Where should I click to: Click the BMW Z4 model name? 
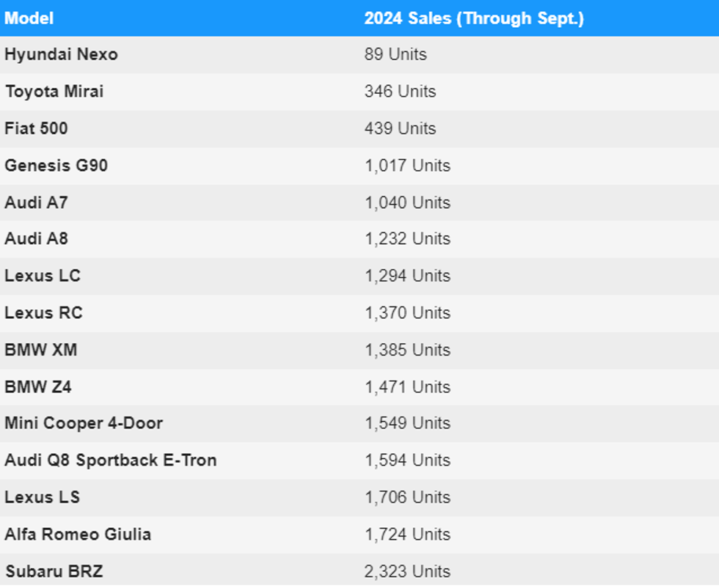[x=38, y=386]
